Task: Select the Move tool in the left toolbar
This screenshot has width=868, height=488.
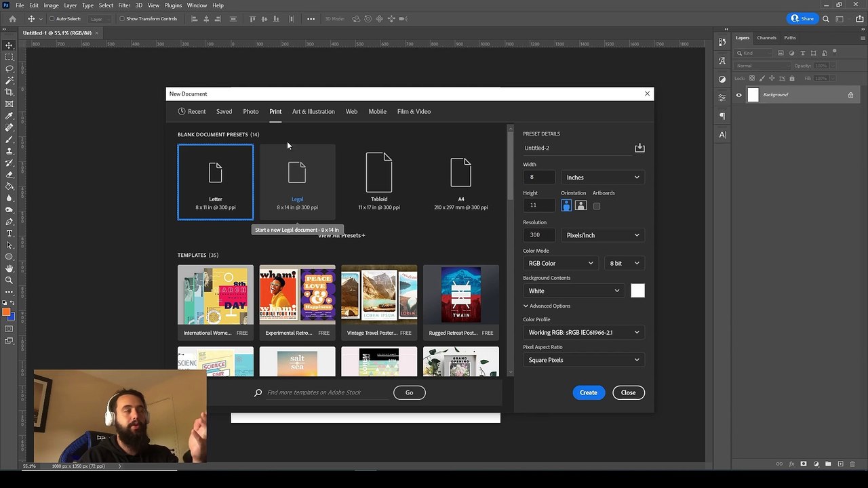Action: click(x=9, y=45)
